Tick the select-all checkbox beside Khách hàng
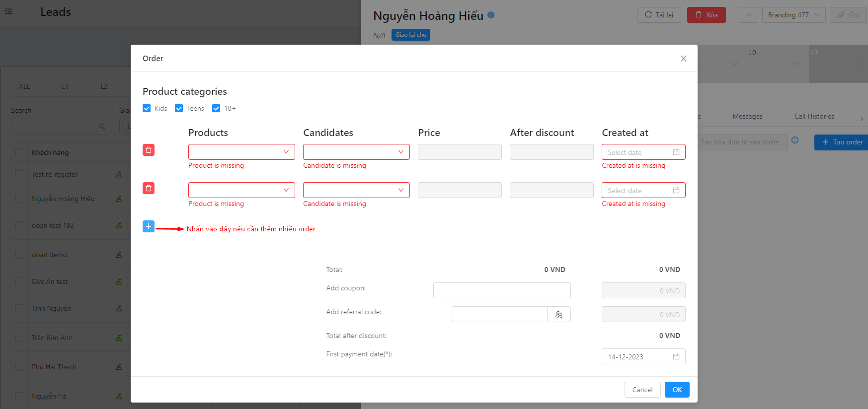Image resolution: width=868 pixels, height=409 pixels. click(x=19, y=152)
